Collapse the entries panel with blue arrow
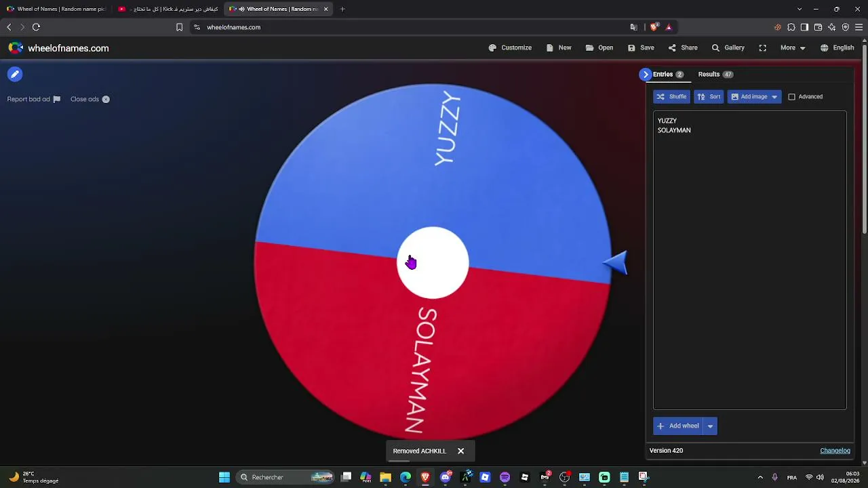Image resolution: width=868 pixels, height=488 pixels. [646, 75]
